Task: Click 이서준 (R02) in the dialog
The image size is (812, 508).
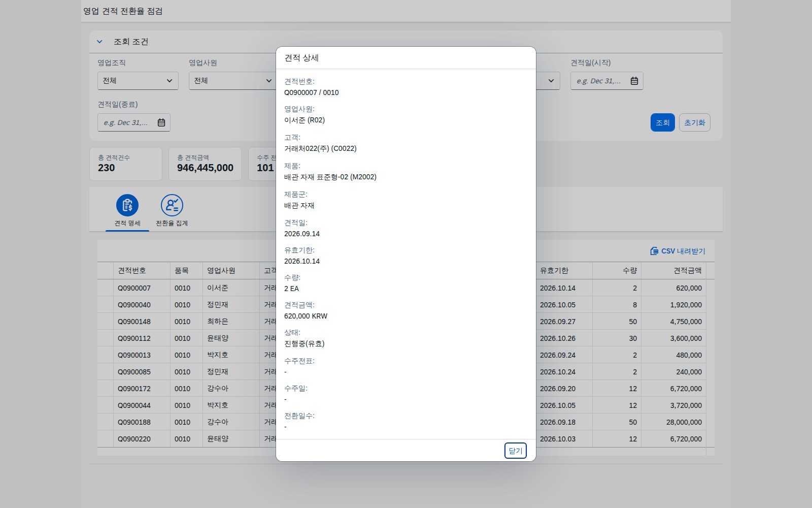Action: coord(304,120)
